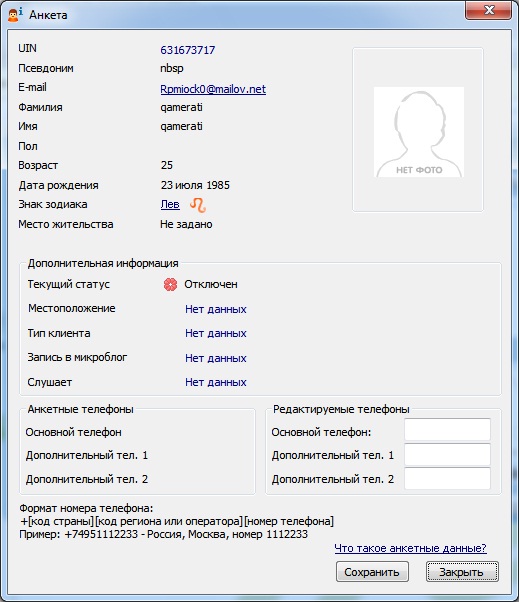This screenshot has height=602, width=519.
Task: Click the Фамилия value qamerati
Action: (181, 107)
